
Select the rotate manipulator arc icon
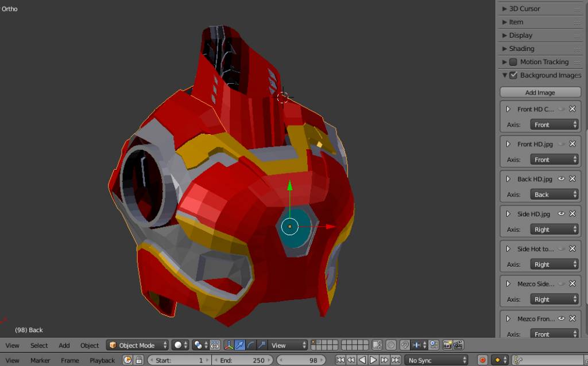(x=250, y=345)
